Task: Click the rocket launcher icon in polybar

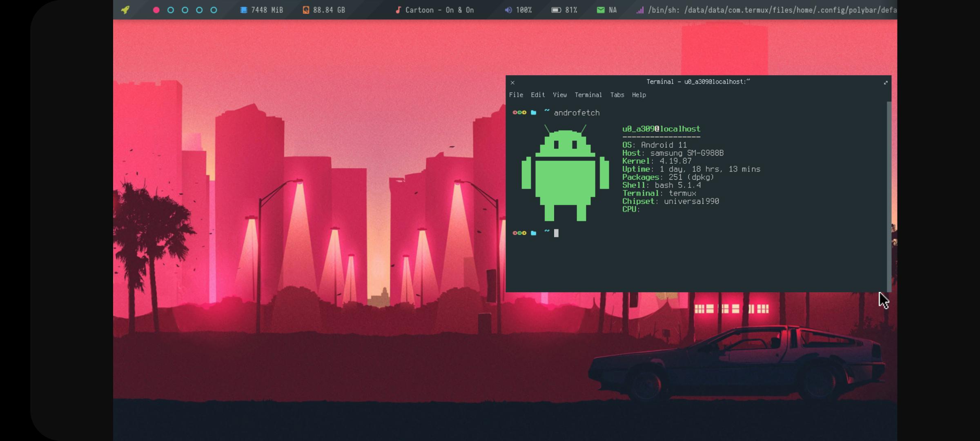Action: 126,9
